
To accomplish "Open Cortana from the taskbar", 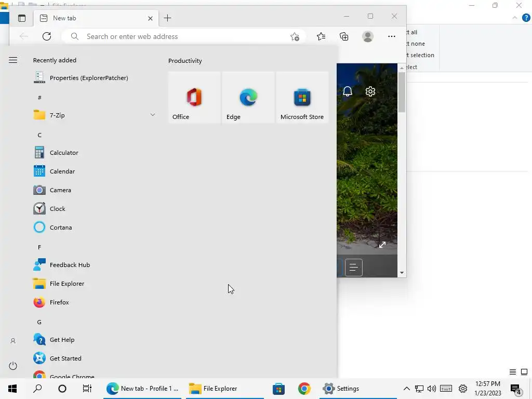I will pos(62,389).
